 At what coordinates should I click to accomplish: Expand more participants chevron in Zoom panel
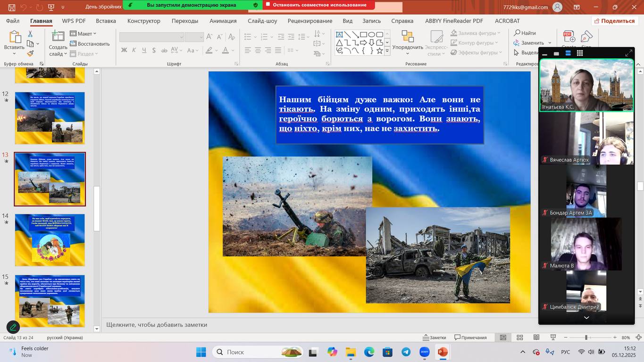pyautogui.click(x=586, y=318)
